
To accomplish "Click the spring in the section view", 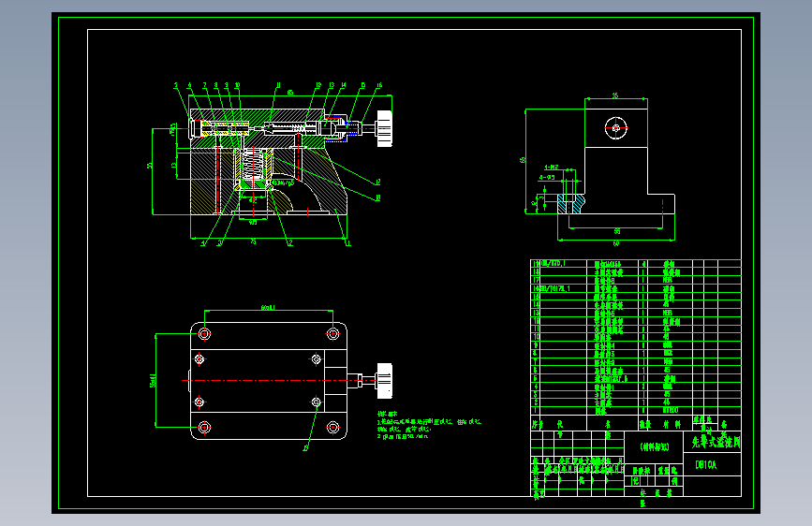I will pos(253,163).
